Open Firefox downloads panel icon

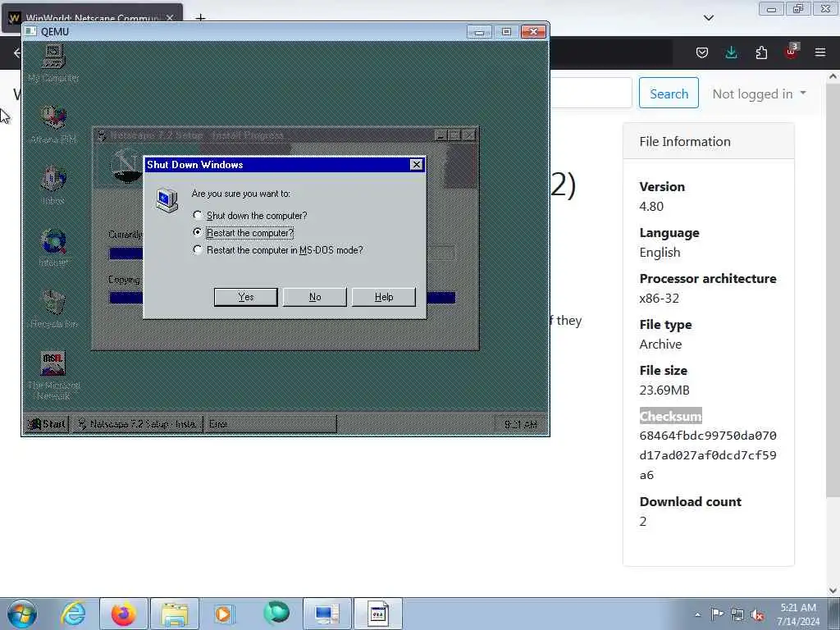point(731,52)
